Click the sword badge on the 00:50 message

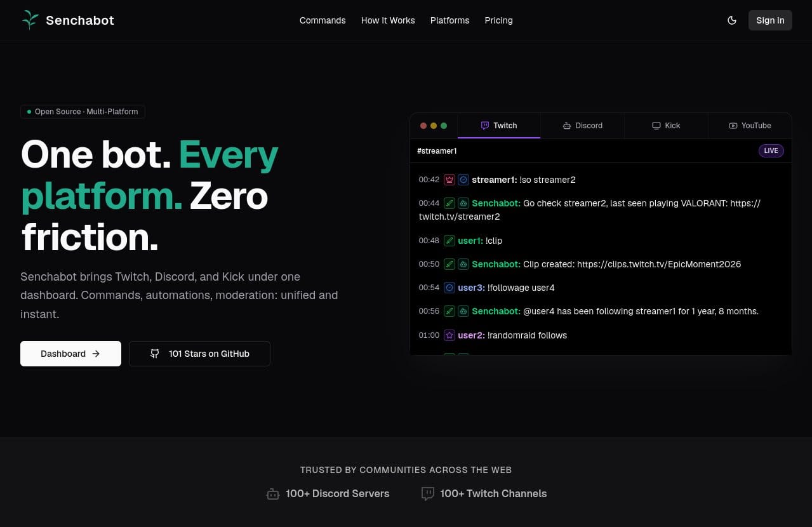tap(449, 264)
